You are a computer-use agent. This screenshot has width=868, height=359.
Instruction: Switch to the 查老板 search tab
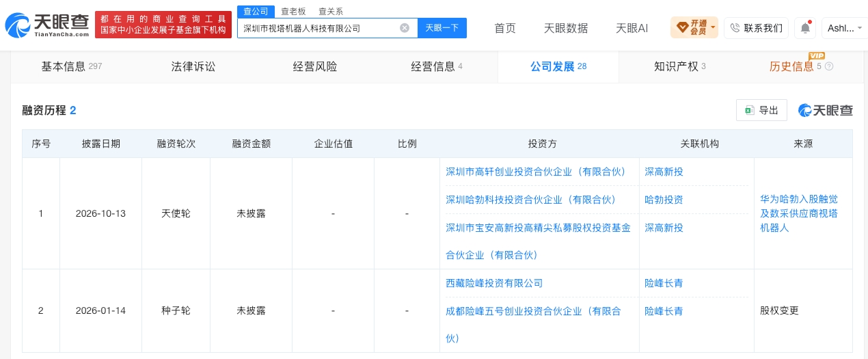(x=293, y=11)
